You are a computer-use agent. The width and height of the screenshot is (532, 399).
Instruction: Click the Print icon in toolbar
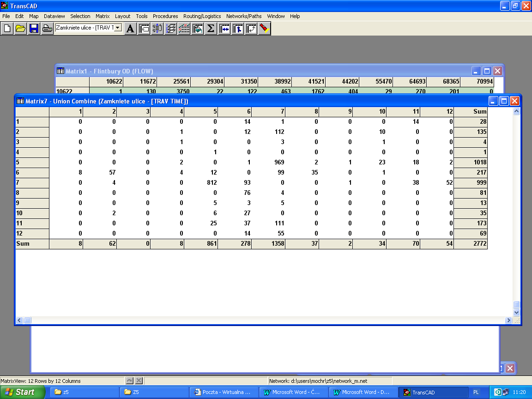click(x=47, y=29)
